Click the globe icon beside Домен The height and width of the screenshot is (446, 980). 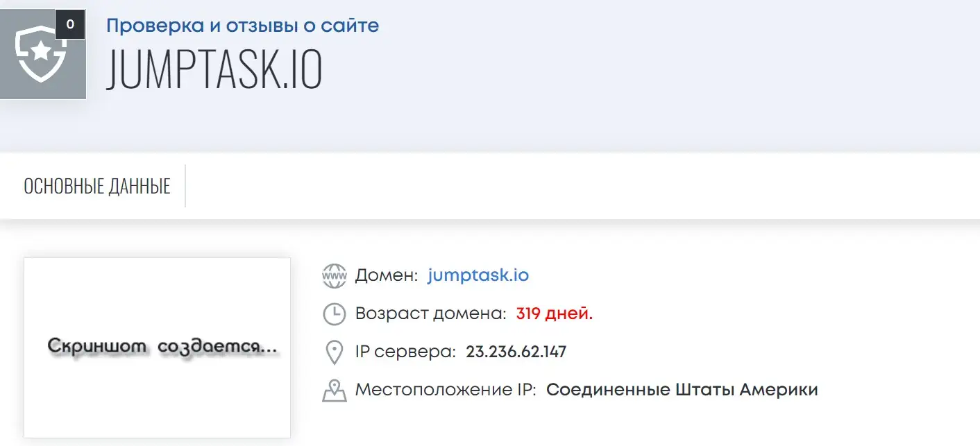(x=335, y=276)
